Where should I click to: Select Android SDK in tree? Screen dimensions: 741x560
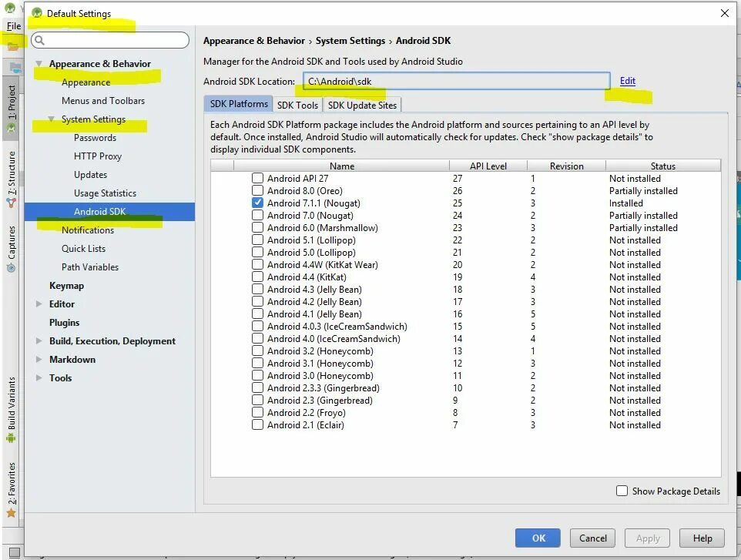(x=109, y=212)
